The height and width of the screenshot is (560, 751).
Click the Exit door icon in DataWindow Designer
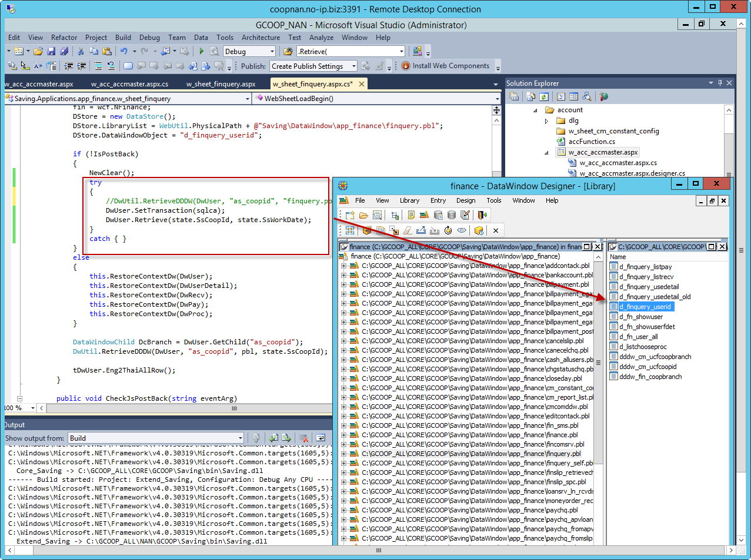(483, 215)
